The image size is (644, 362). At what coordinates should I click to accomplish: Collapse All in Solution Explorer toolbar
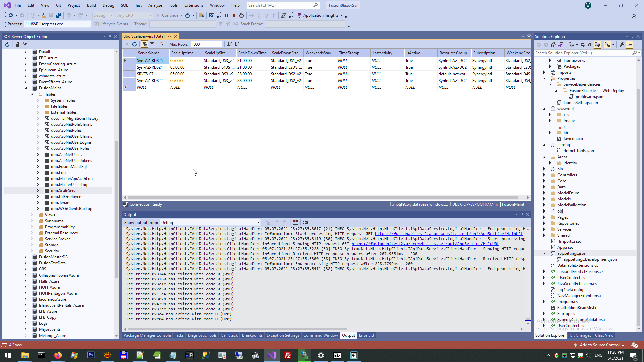coord(590,45)
